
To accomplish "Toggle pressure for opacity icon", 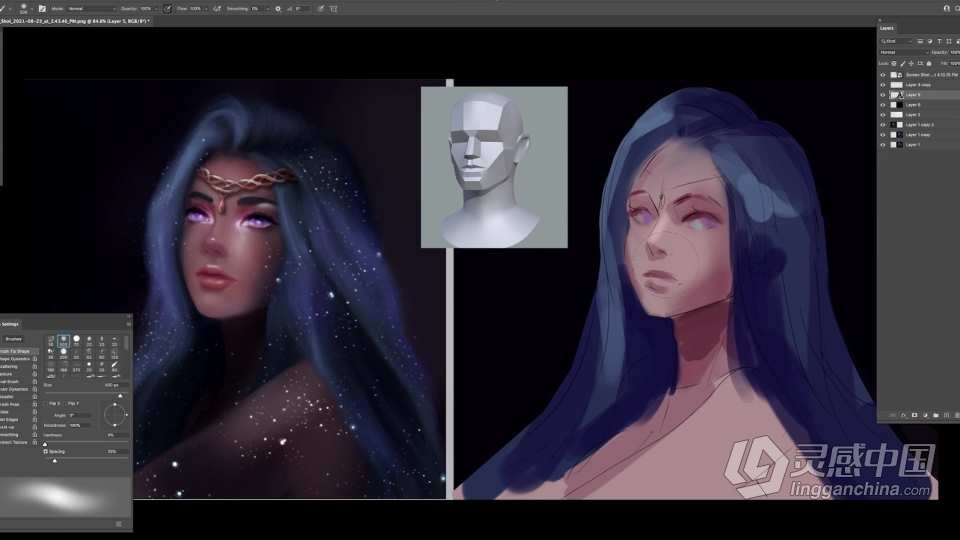I will (167, 9).
